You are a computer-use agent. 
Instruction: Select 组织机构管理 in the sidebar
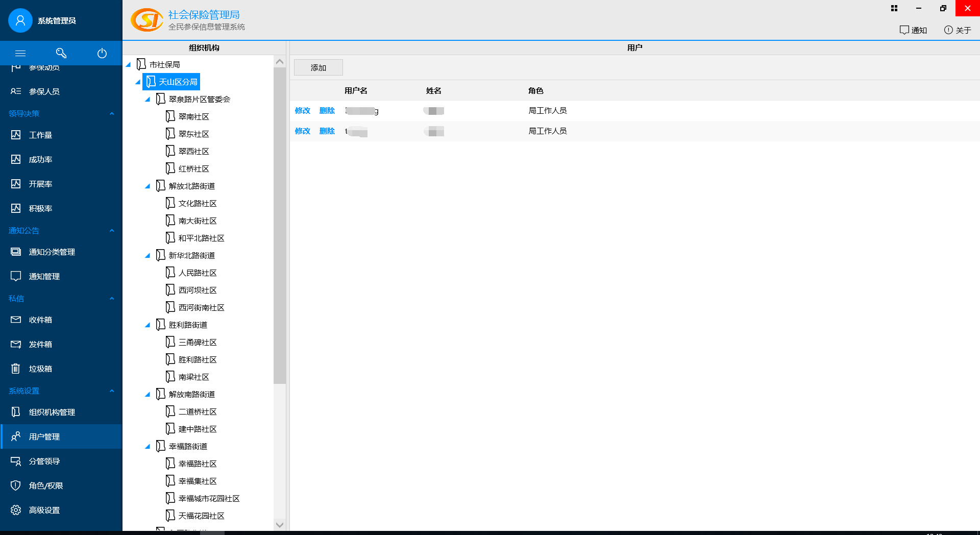point(52,412)
